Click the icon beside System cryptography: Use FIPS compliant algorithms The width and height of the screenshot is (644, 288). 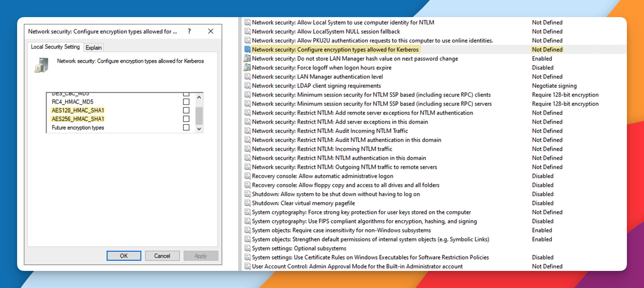(248, 221)
